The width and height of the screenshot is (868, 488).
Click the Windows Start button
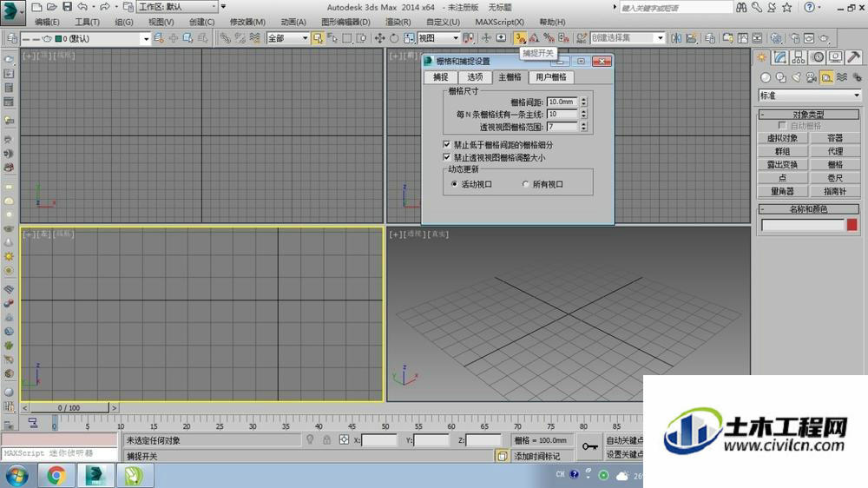16,476
